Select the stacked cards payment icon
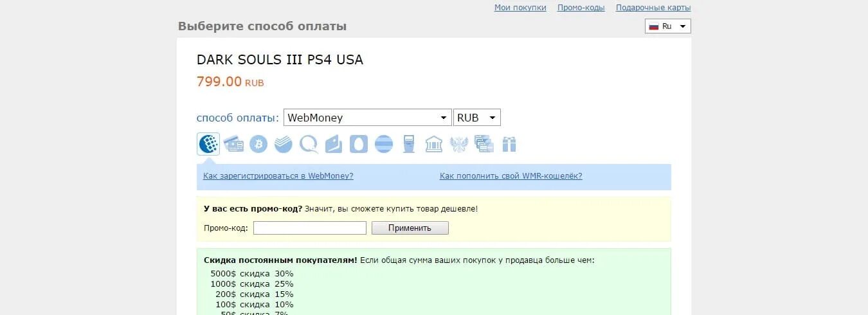Viewport: 868px width, 315px height. (x=484, y=144)
